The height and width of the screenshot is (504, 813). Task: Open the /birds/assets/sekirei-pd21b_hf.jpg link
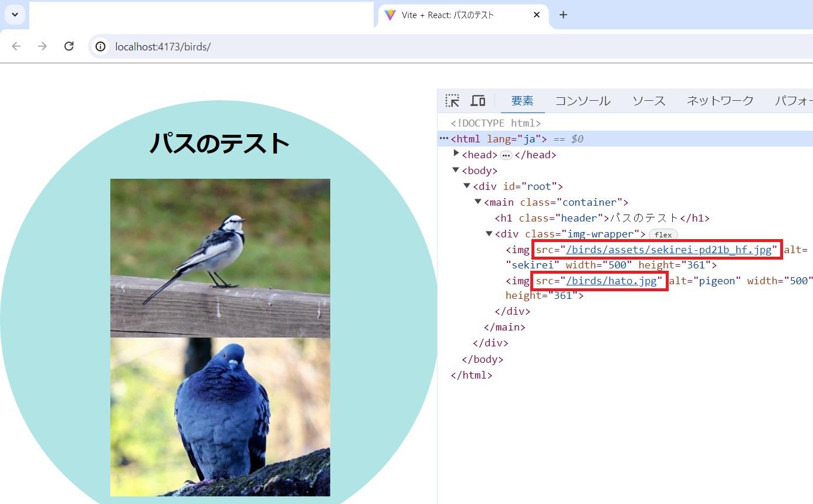pyautogui.click(x=668, y=250)
